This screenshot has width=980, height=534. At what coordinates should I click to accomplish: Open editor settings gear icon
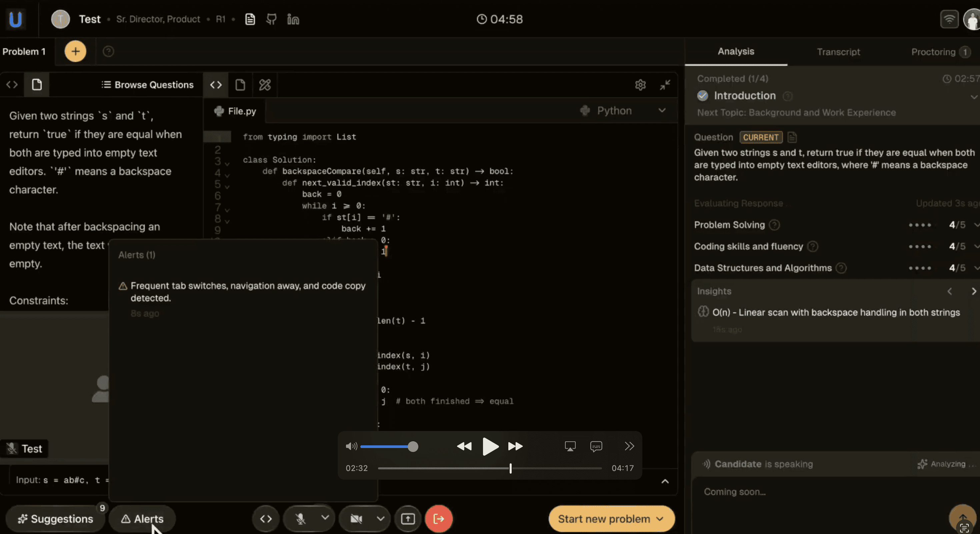pyautogui.click(x=640, y=85)
